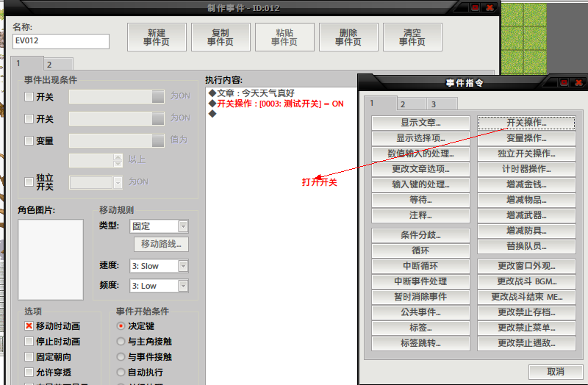Click the 更改文章选项 command button
588x385 pixels.
(x=420, y=169)
